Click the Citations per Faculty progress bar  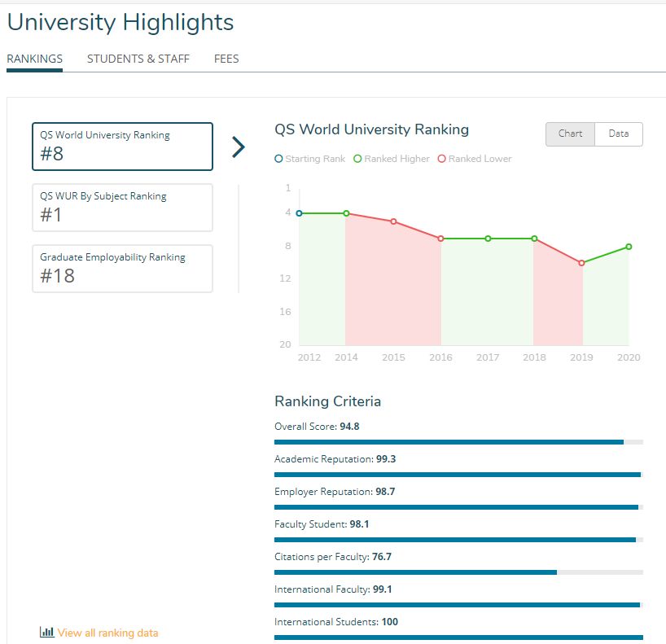(458, 572)
